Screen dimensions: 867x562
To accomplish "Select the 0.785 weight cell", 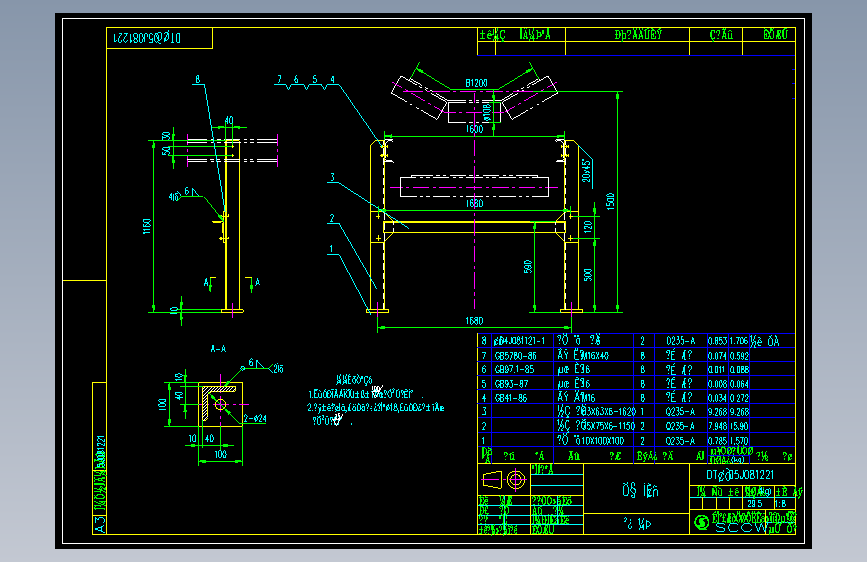I will coord(717,441).
